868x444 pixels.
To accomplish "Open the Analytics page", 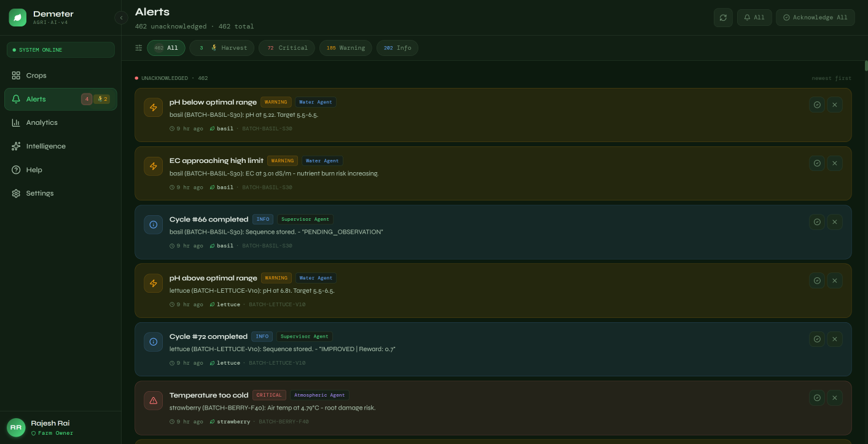I will click(60, 122).
